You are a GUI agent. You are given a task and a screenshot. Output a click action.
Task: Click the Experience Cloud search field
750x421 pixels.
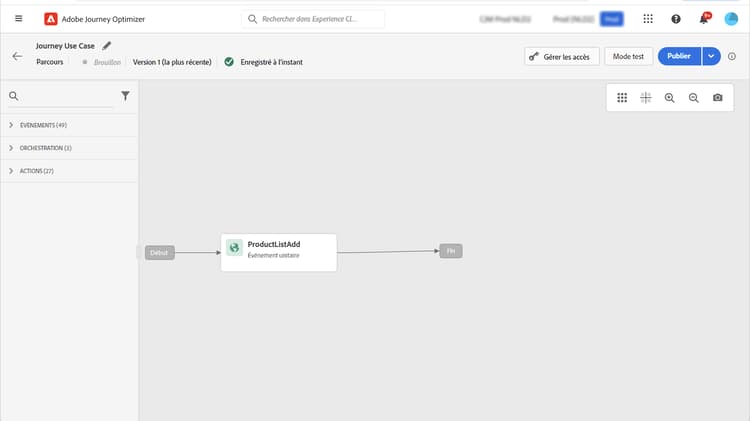pos(313,19)
